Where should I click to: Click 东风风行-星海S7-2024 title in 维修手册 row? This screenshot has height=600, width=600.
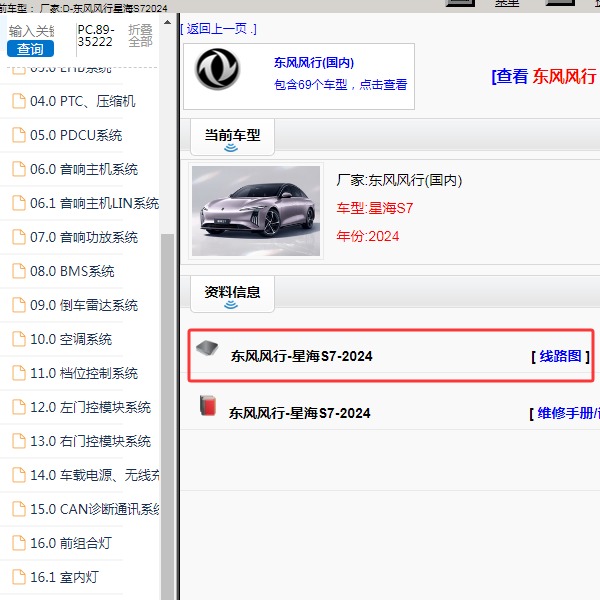coord(300,413)
